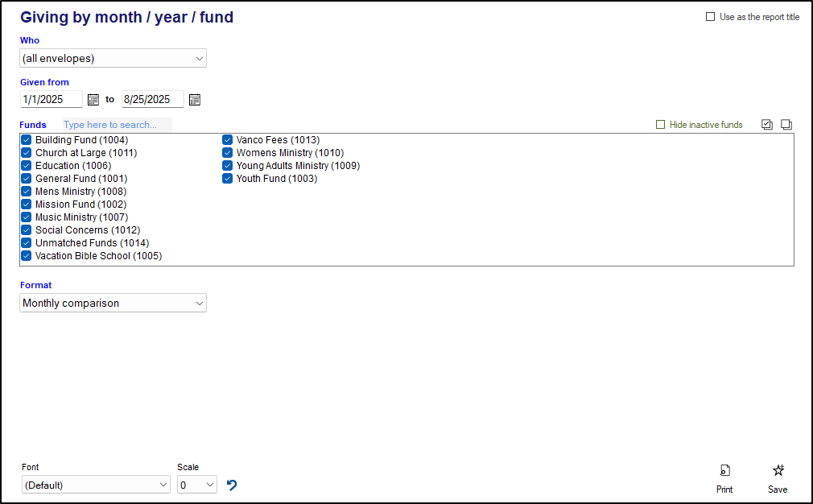Enable 'Use as the report title'
This screenshot has width=813, height=504.
pyautogui.click(x=710, y=16)
